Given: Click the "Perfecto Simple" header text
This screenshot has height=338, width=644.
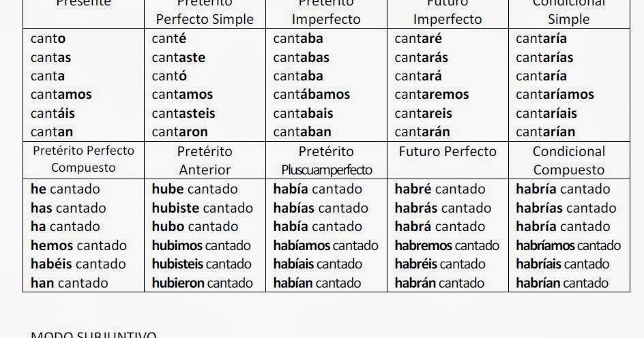Looking at the screenshot, I should pos(205,19).
